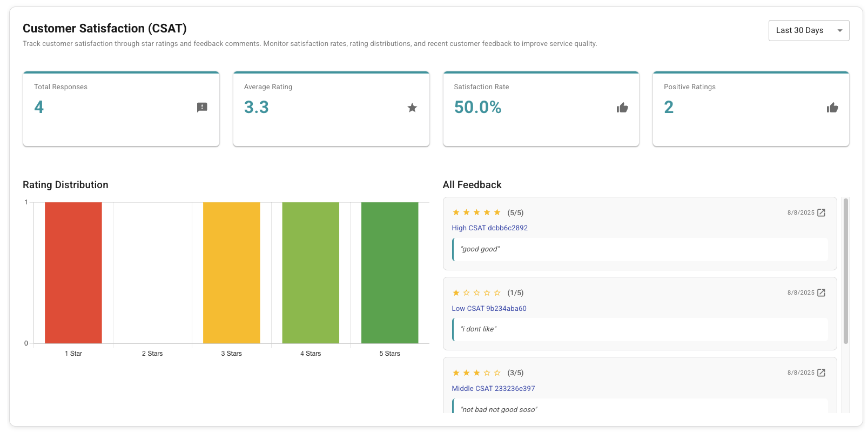
Task: Click the 8/8/2025 date on the 3/5 feedback
Action: pyautogui.click(x=800, y=373)
